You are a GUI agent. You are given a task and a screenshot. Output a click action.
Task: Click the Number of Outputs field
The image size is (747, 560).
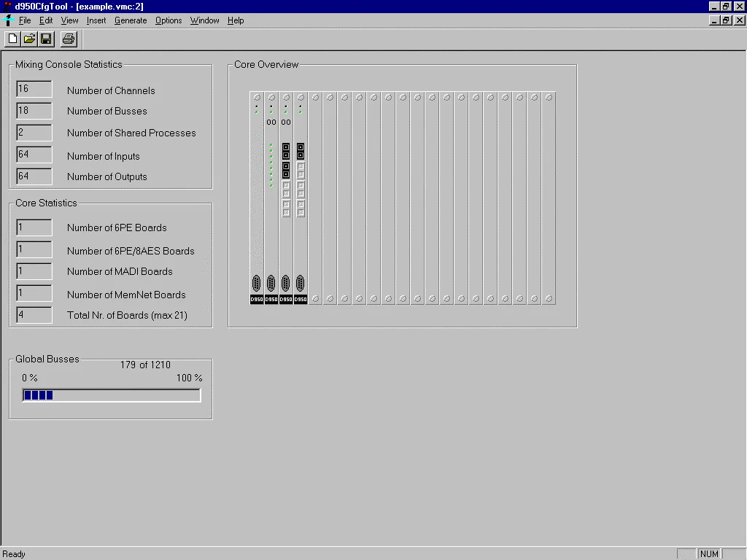coord(34,176)
